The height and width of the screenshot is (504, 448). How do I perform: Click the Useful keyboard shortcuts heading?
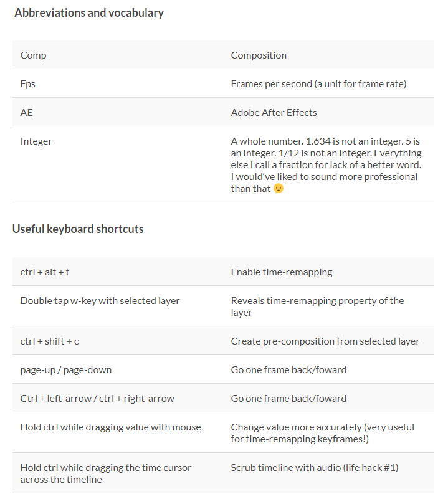click(78, 229)
